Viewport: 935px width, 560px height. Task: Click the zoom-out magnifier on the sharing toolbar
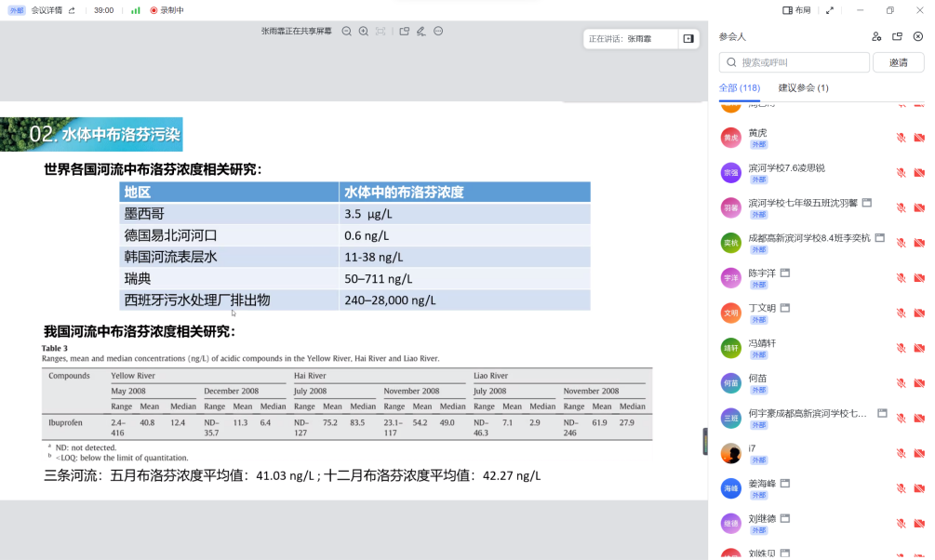pyautogui.click(x=346, y=31)
